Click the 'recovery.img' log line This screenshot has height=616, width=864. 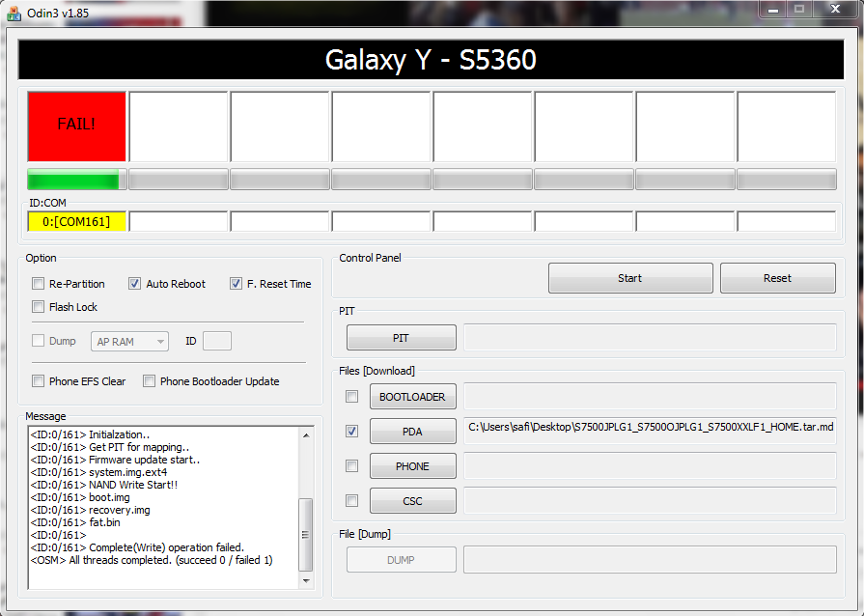click(x=91, y=510)
